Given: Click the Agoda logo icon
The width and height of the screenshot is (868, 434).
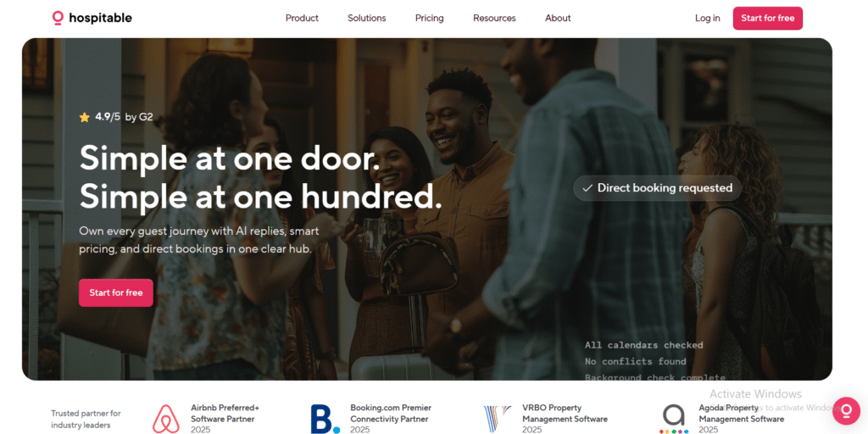Looking at the screenshot, I should pyautogui.click(x=674, y=419).
